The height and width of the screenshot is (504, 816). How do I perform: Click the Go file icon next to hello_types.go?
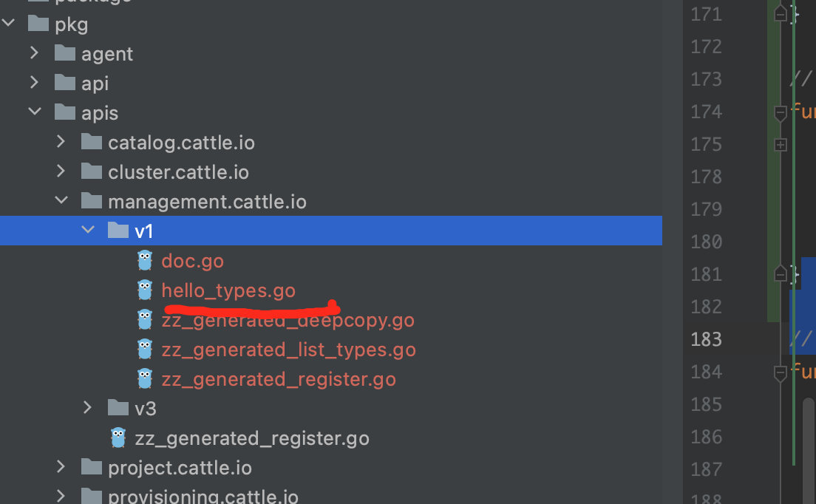point(145,290)
